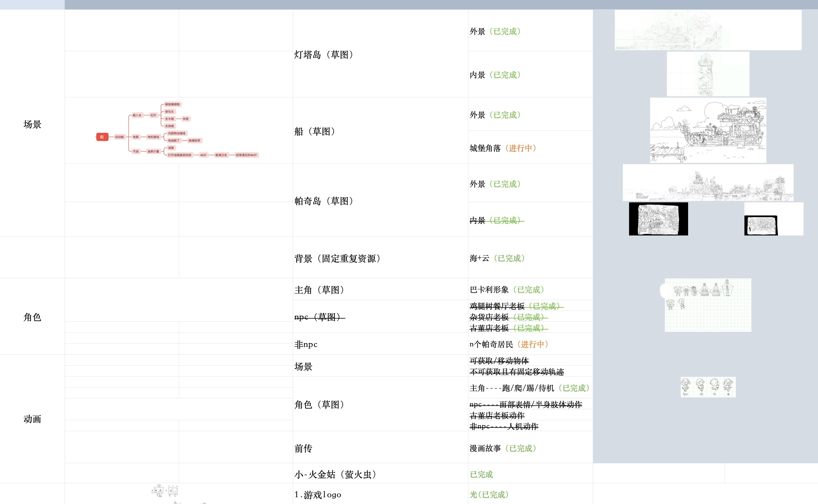The image size is (818, 504).
Task: Click the 主角----跑/爬/踢/待机 cell
Action: (x=531, y=387)
